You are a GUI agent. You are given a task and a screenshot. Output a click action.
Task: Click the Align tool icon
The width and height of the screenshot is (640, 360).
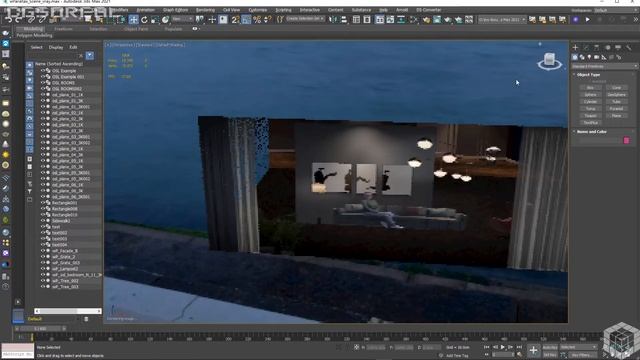click(x=344, y=19)
